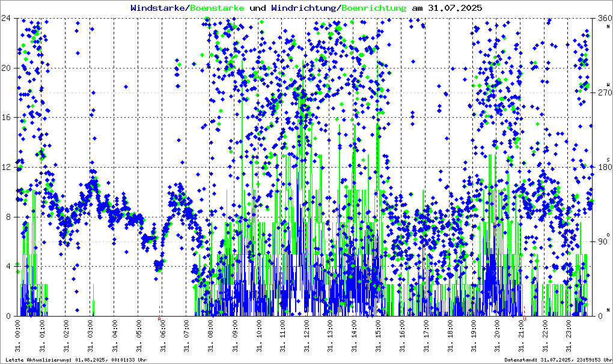This screenshot has width=613, height=364.
Task: Click the compass letter 'O' on right axis
Action: pyautogui.click(x=608, y=234)
